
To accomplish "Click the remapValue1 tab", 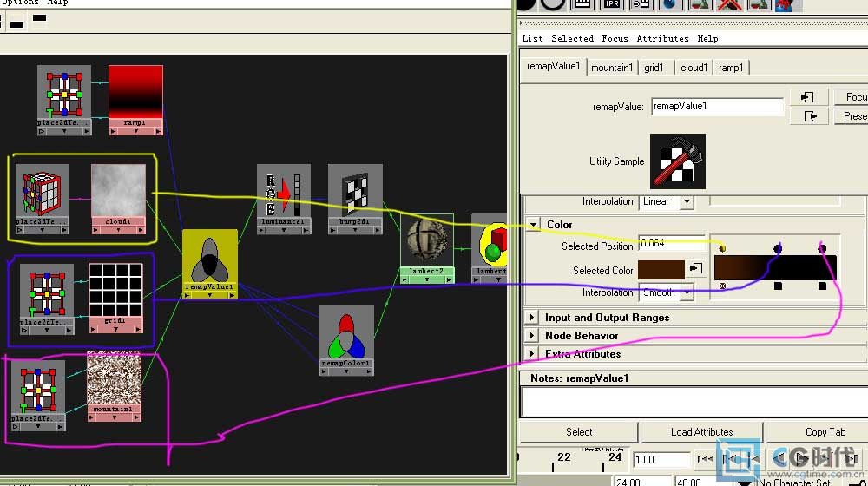I will point(554,66).
